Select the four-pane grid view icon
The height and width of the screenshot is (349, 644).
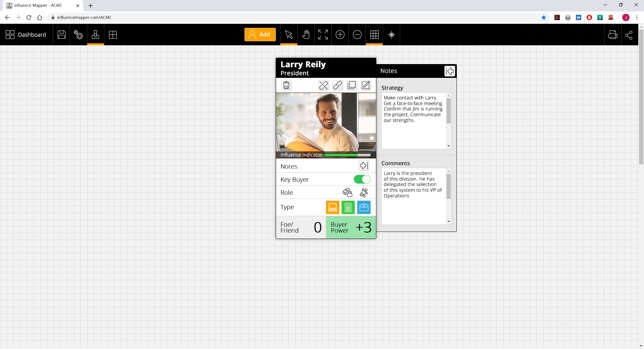pos(113,35)
